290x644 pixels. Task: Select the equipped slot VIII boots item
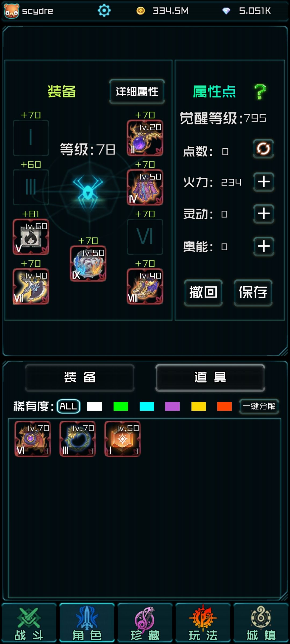tap(145, 286)
